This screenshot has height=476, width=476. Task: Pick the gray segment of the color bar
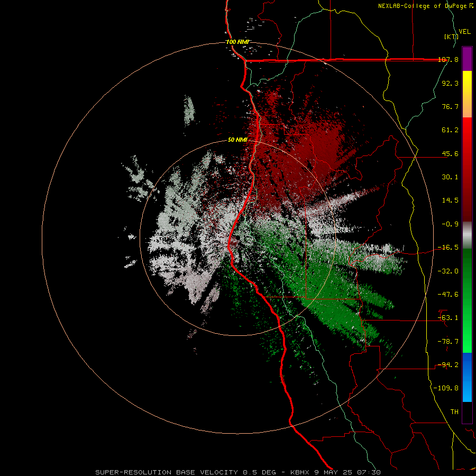pos(467,235)
